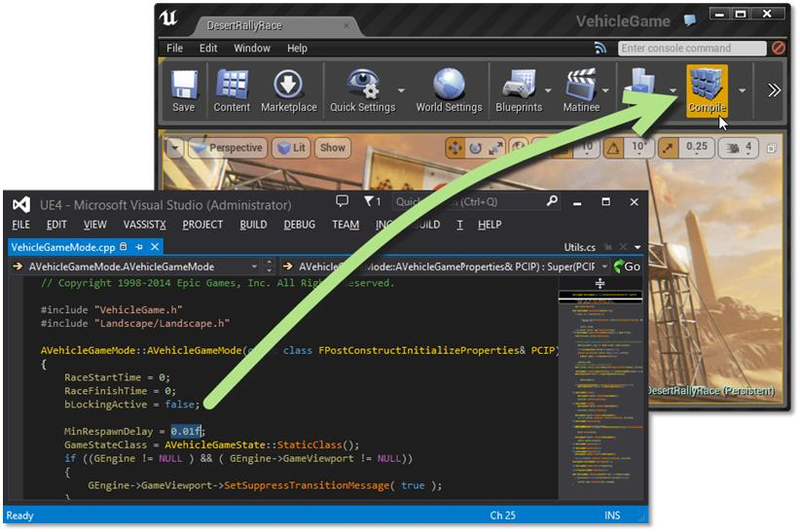
Task: Open Matinee dropdown arrow
Action: click(x=606, y=90)
